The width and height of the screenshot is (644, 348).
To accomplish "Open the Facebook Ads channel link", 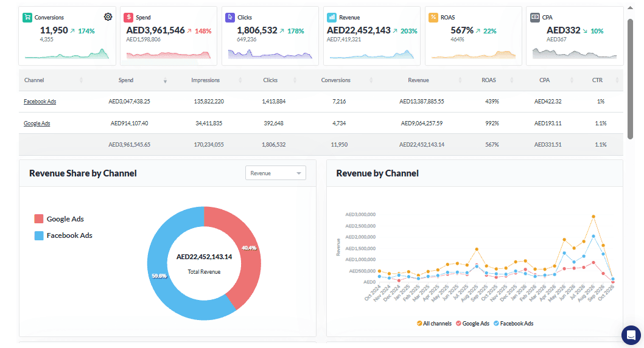I will 40,102.
